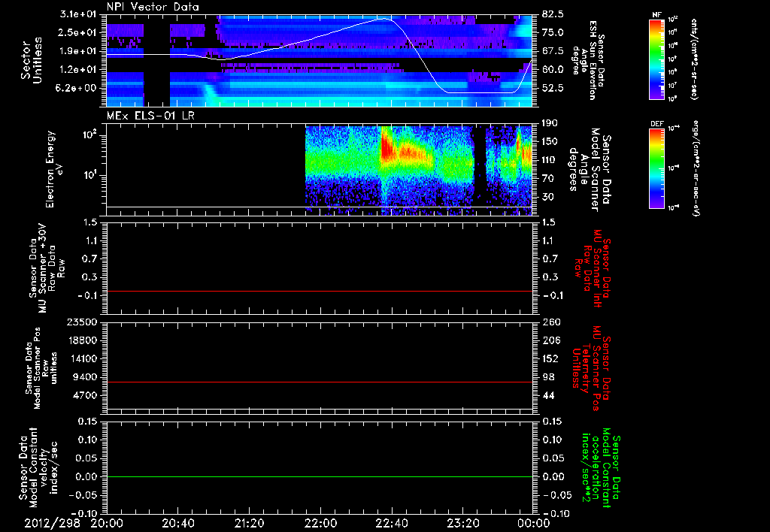Click the "00:00" time axis label

coord(534,523)
